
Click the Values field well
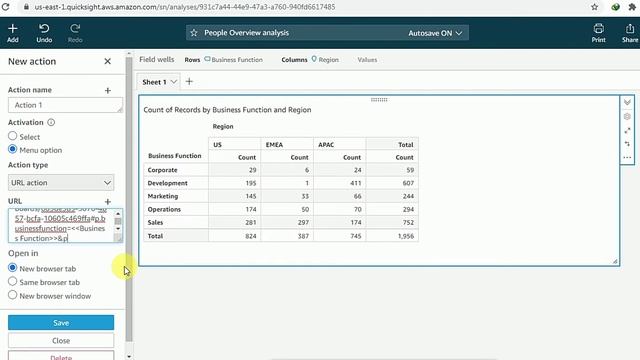point(367,60)
